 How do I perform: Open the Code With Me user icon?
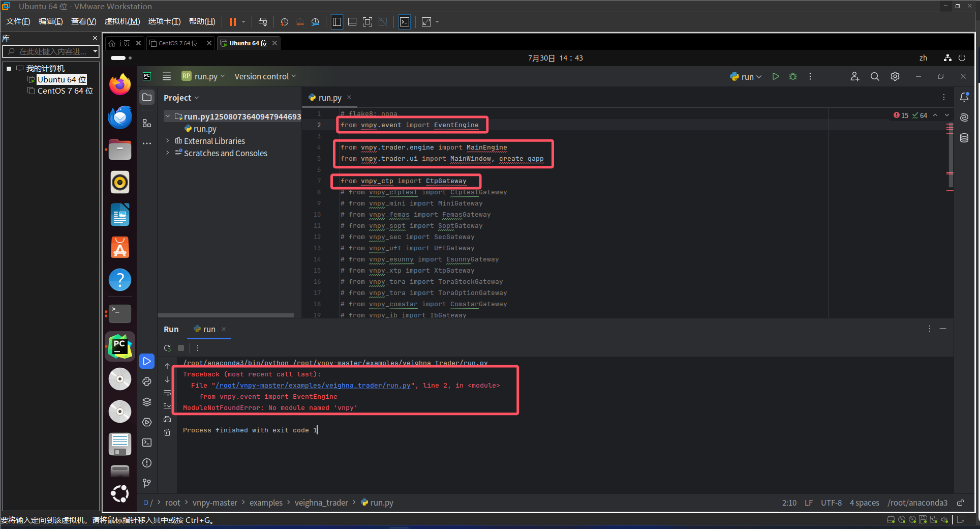point(854,76)
